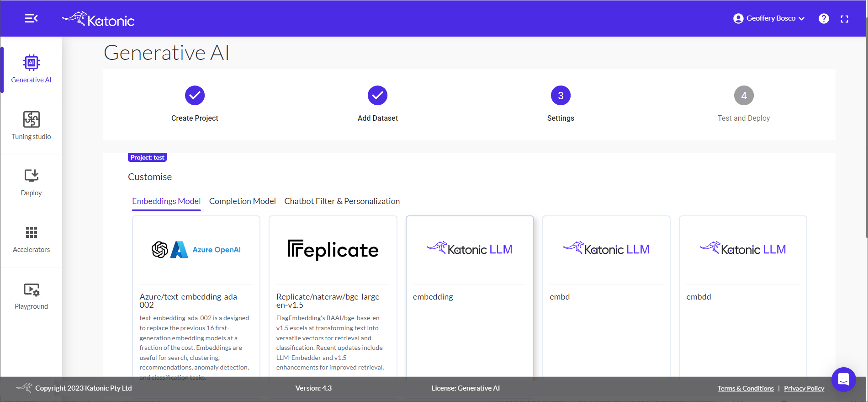The width and height of the screenshot is (868, 402).
Task: Click the Katonic LLM logo on embedding card
Action: pyautogui.click(x=470, y=248)
